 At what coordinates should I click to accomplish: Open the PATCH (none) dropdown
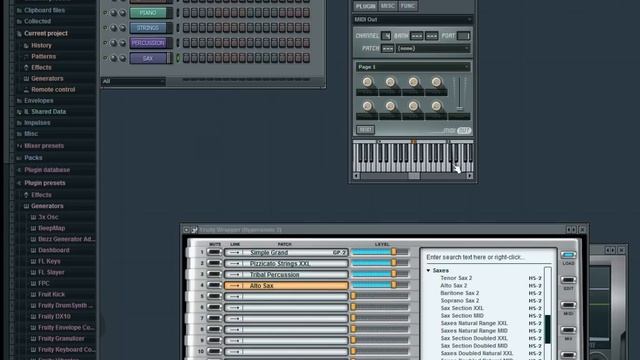pos(433,49)
